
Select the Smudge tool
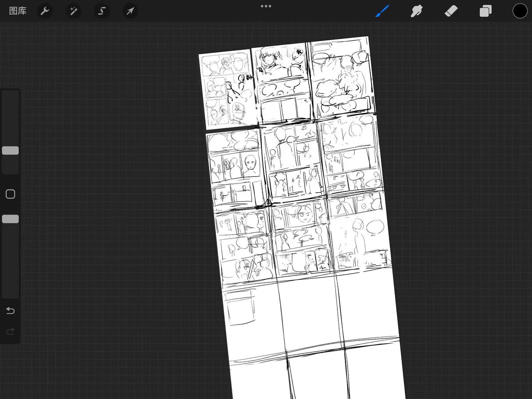(x=416, y=11)
